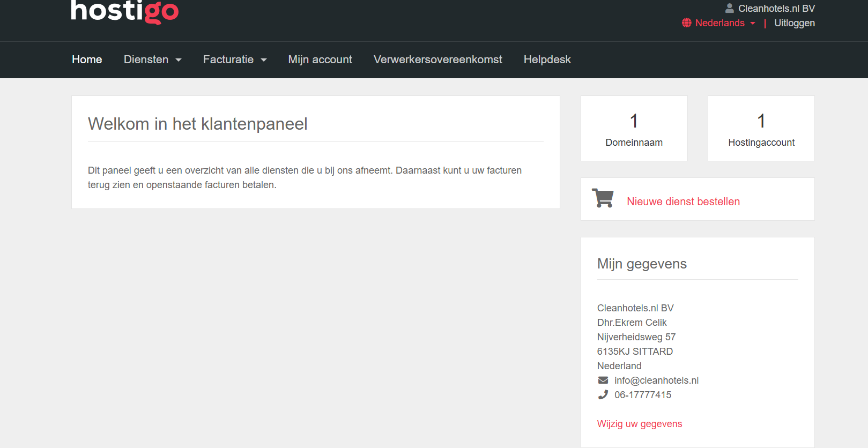This screenshot has height=448, width=868.
Task: Click the phone icon
Action: click(x=603, y=395)
